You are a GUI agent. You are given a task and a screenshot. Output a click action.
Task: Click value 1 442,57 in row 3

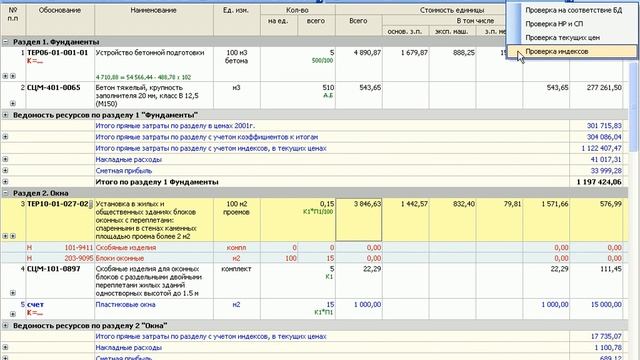point(414,204)
